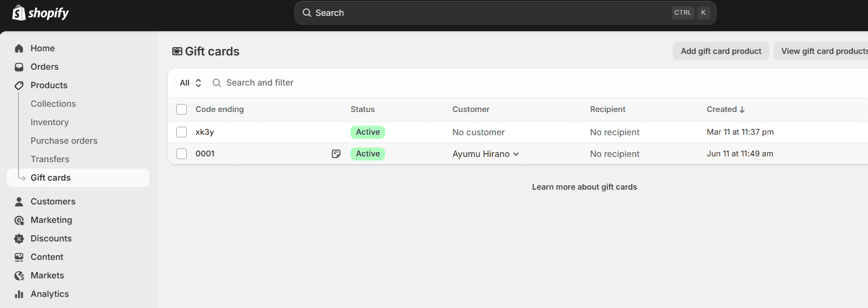
Task: Open Orders using the inbox icon
Action: coord(19,67)
